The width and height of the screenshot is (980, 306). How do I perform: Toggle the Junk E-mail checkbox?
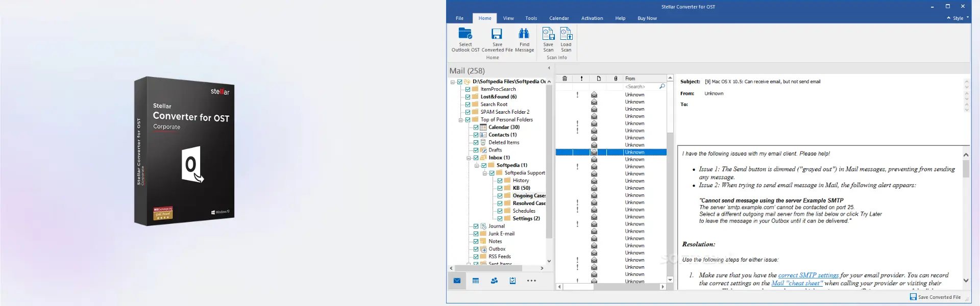pos(476,234)
